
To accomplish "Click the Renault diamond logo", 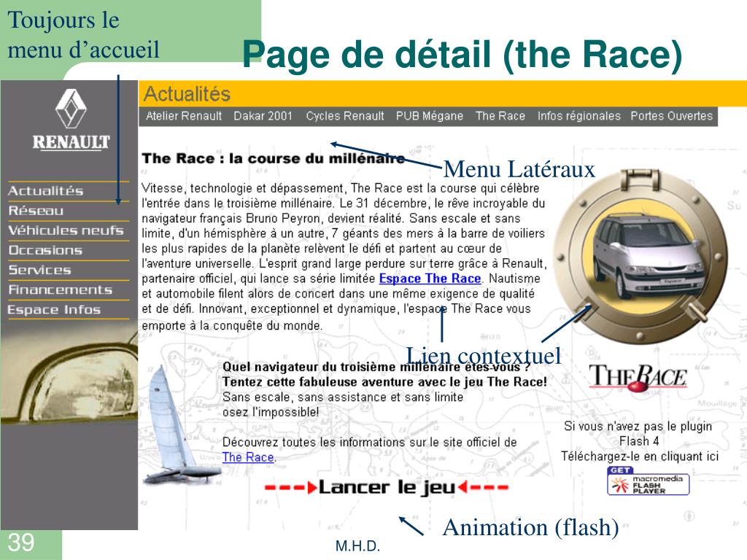I will pyautogui.click(x=71, y=109).
